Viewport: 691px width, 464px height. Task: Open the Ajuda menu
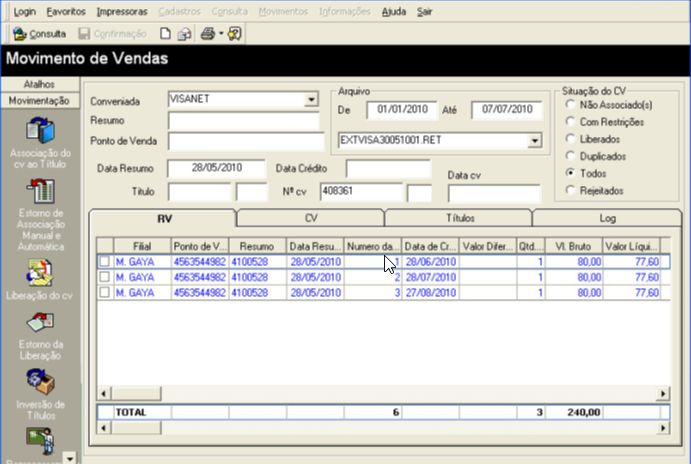394,12
